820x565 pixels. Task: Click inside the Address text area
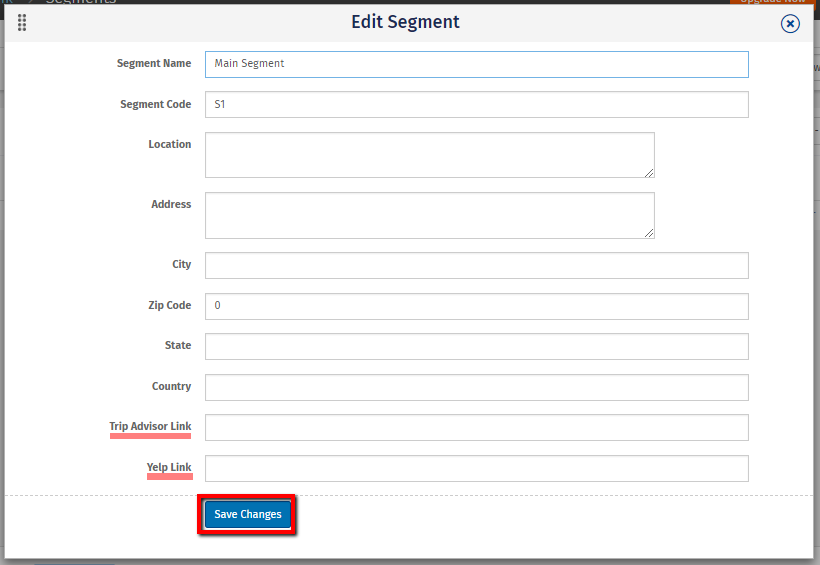(429, 215)
